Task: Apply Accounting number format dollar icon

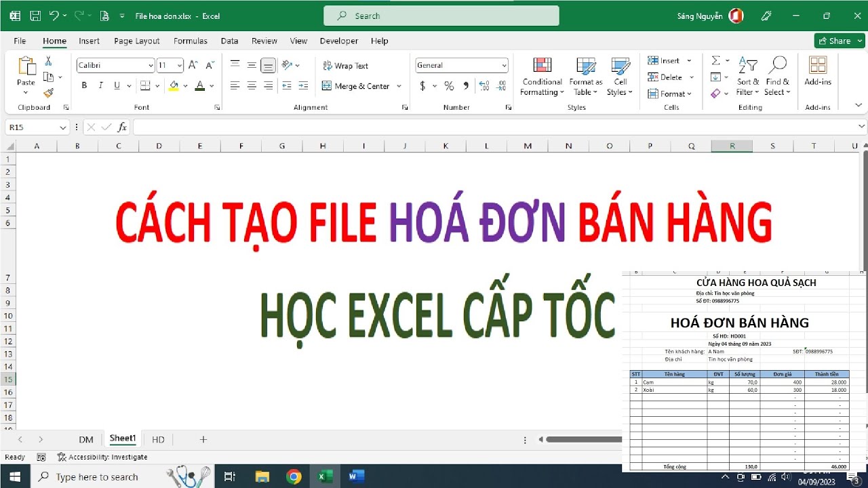Action: point(422,86)
